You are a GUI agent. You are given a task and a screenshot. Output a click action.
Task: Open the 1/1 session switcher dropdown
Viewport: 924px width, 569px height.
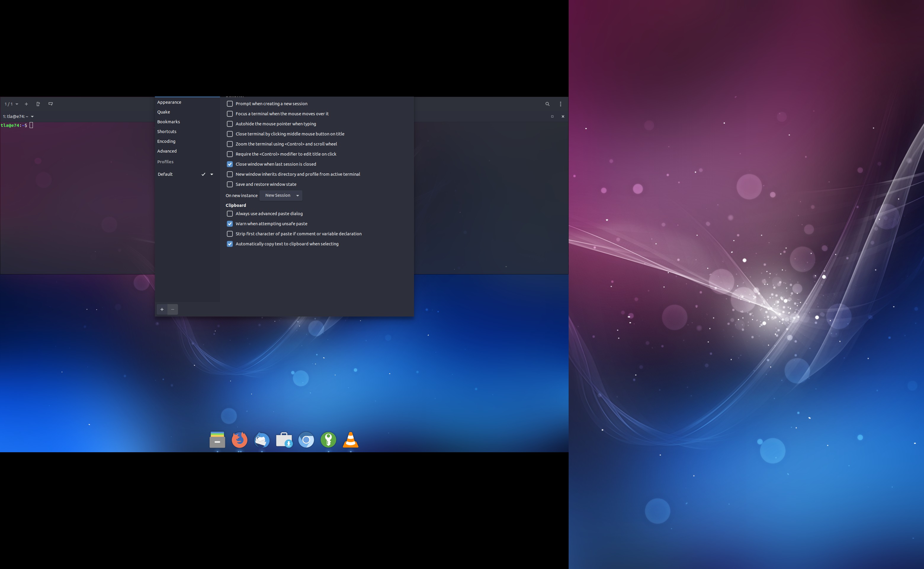pos(10,104)
